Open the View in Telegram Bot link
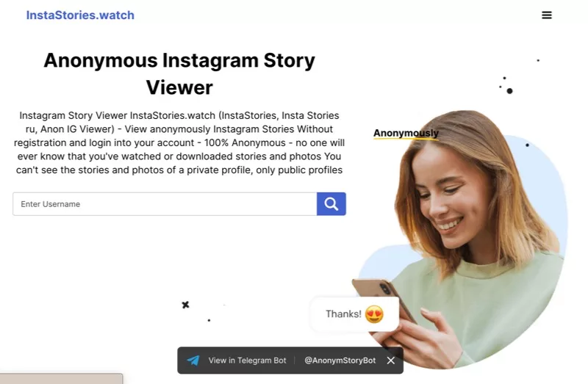588x384 pixels. click(x=247, y=361)
